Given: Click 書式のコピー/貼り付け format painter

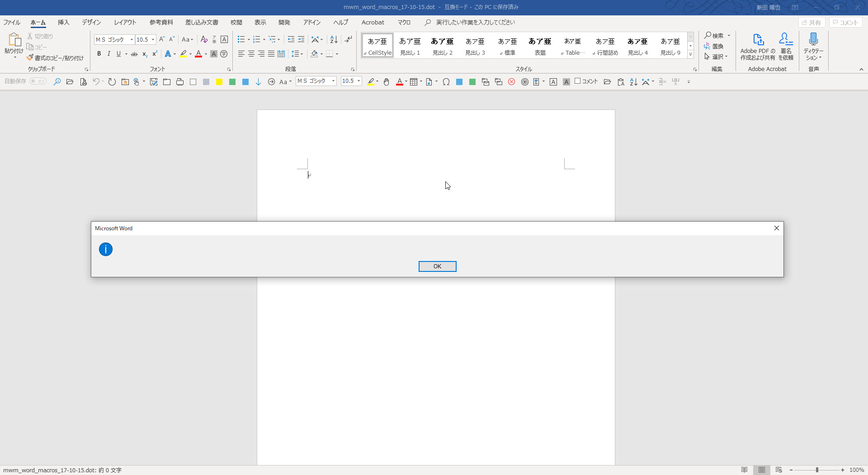Looking at the screenshot, I should tap(55, 58).
